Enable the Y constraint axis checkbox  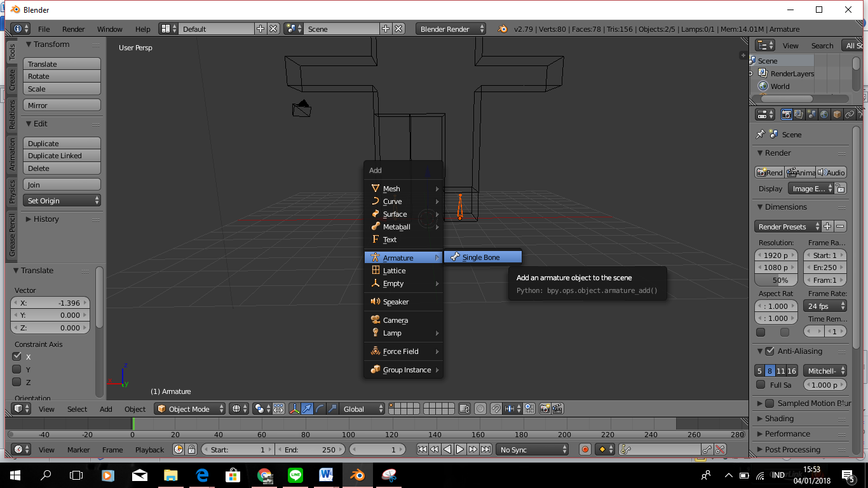click(17, 369)
